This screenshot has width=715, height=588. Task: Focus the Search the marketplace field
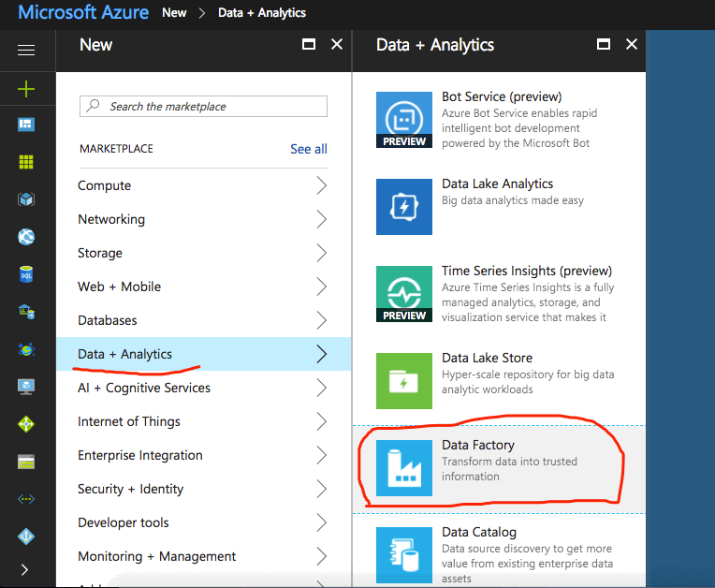pos(203,107)
